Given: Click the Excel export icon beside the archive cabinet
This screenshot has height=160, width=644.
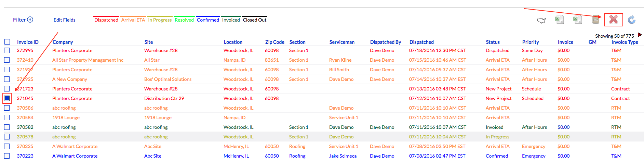Looking at the screenshot, I should 578,20.
